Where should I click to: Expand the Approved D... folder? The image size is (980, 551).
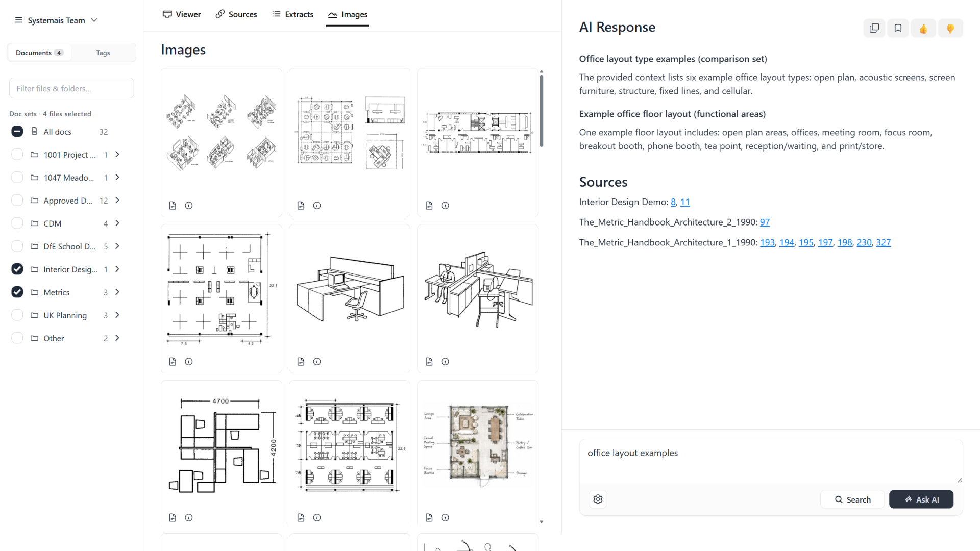[117, 201]
